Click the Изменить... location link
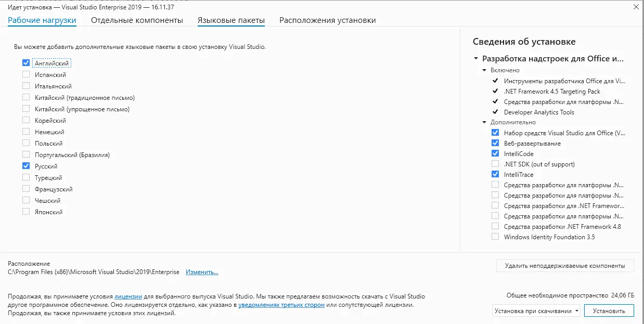Screen dimensions: 644x324 pos(202,272)
